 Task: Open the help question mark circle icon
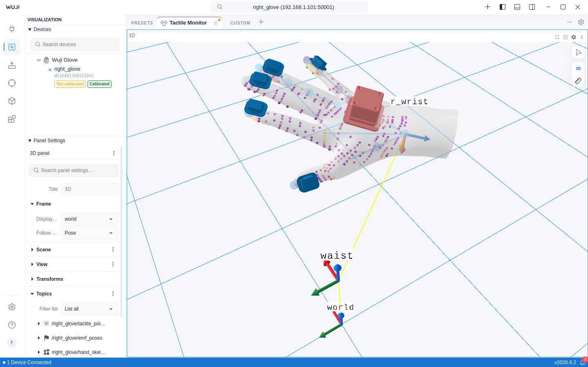tap(12, 325)
